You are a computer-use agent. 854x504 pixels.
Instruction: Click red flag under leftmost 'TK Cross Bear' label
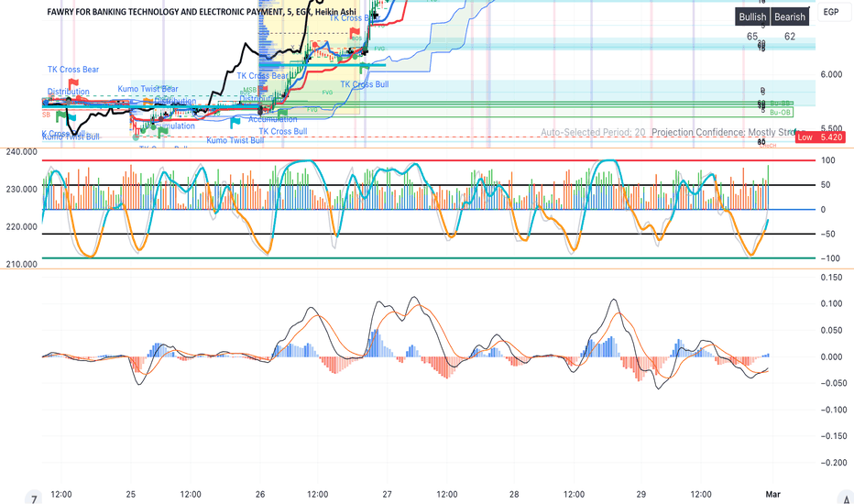(73, 83)
